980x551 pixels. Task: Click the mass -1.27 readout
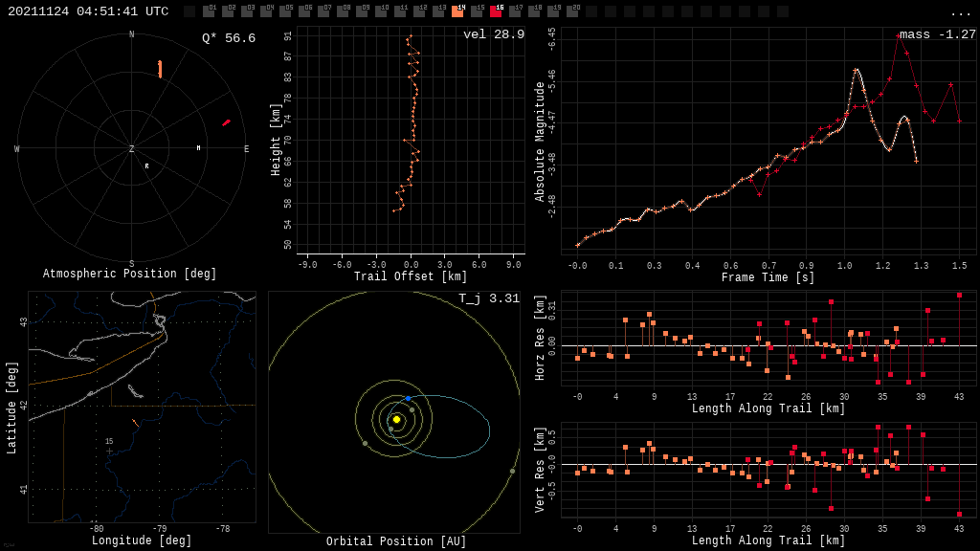(x=938, y=34)
